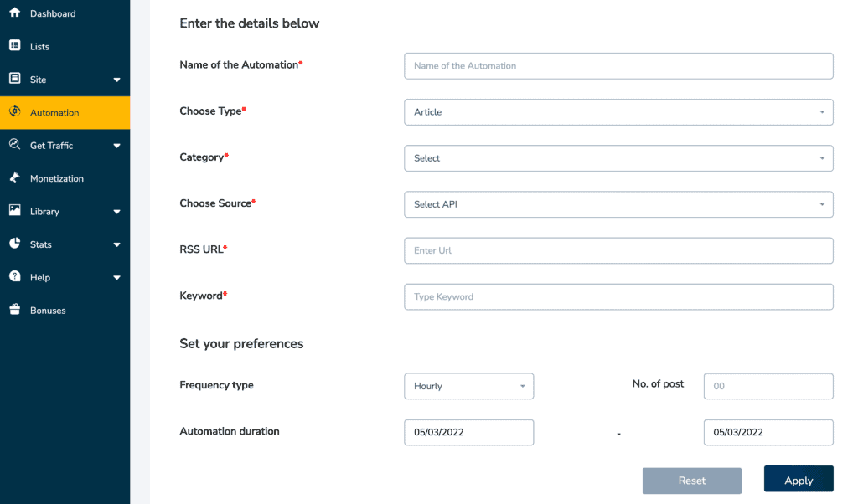Focus the Name of the Automation field
This screenshot has width=858, height=504.
tap(618, 66)
